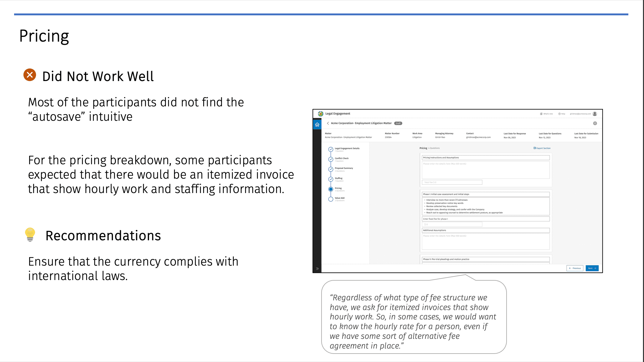Click the back arrow beside matter title

coord(328,123)
